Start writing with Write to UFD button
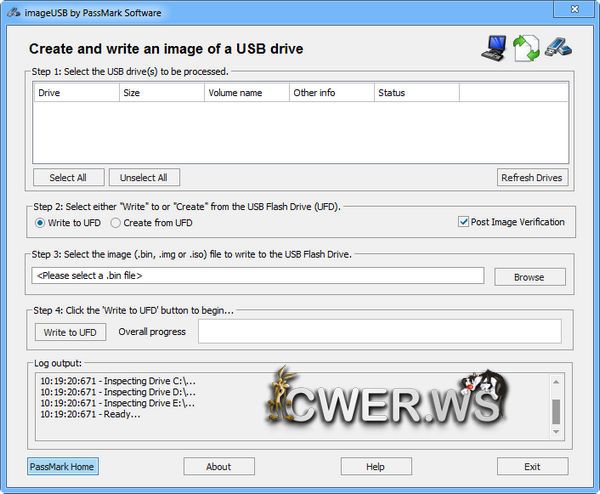The image size is (600, 494). coord(69,332)
